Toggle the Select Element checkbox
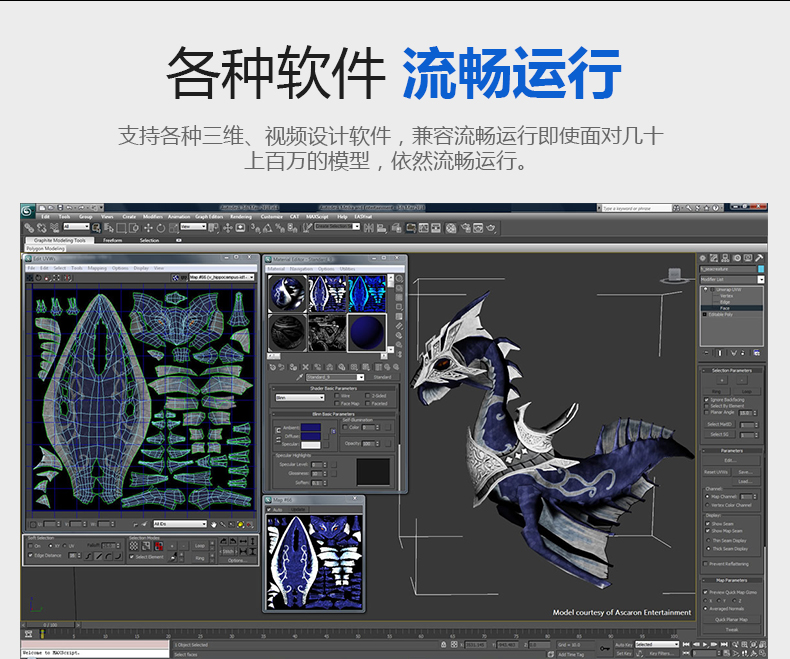 coord(132,557)
